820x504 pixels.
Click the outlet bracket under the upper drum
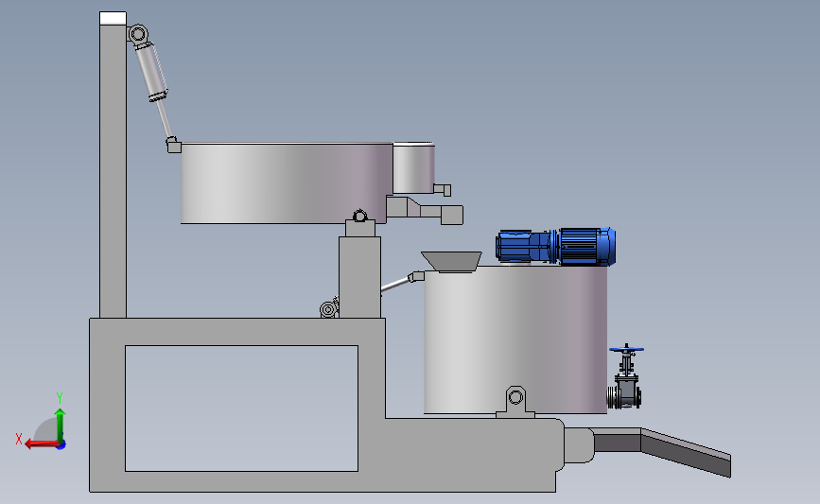(x=425, y=209)
